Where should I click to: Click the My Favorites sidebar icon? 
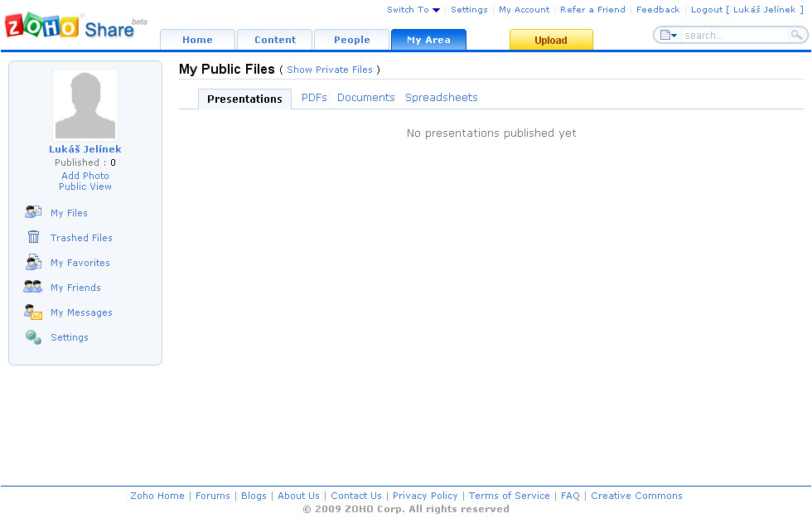[x=33, y=263]
